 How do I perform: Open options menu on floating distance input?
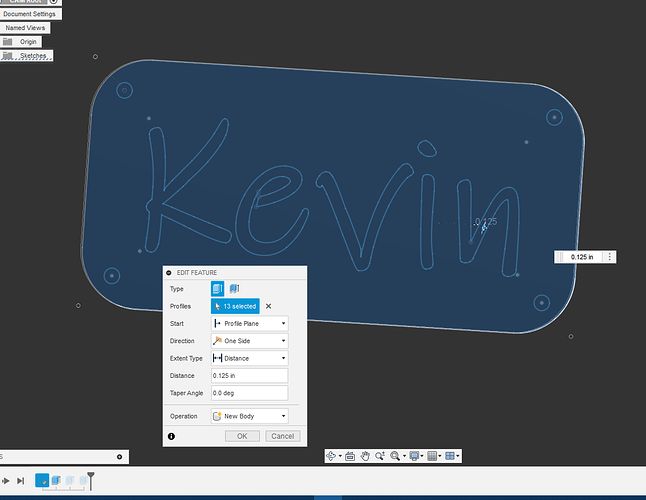tap(610, 257)
